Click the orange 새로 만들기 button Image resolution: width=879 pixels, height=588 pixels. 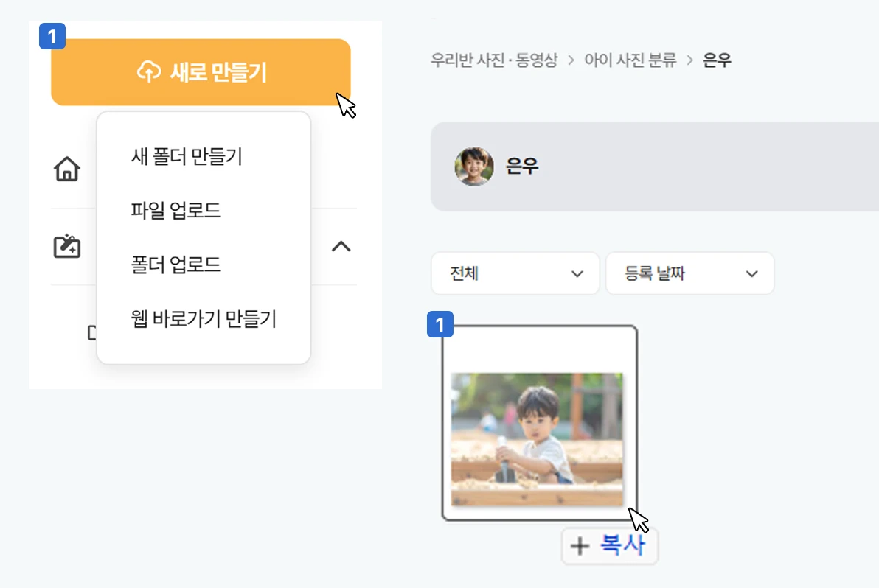201,72
